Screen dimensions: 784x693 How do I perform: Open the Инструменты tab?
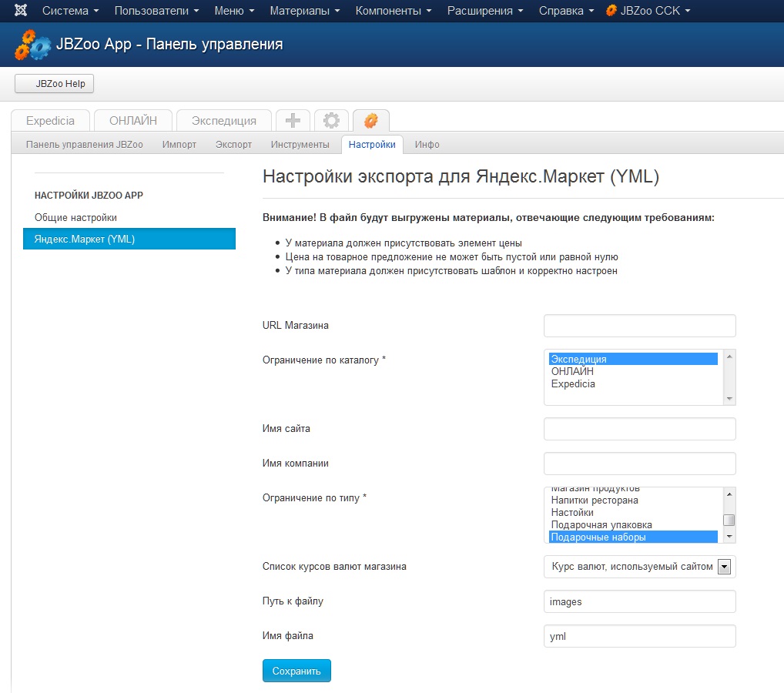pyautogui.click(x=300, y=145)
